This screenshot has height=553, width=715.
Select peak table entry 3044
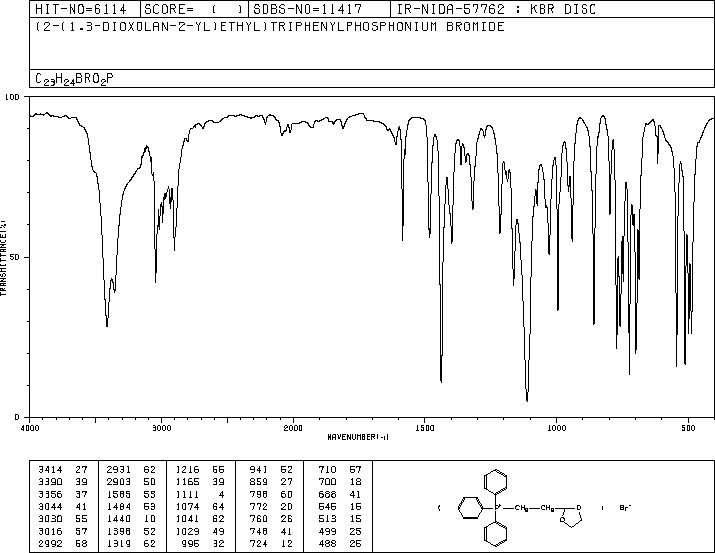pos(50,506)
